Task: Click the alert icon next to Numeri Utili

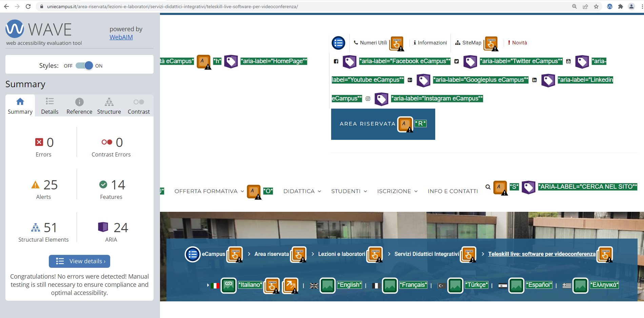Action: pyautogui.click(x=397, y=43)
